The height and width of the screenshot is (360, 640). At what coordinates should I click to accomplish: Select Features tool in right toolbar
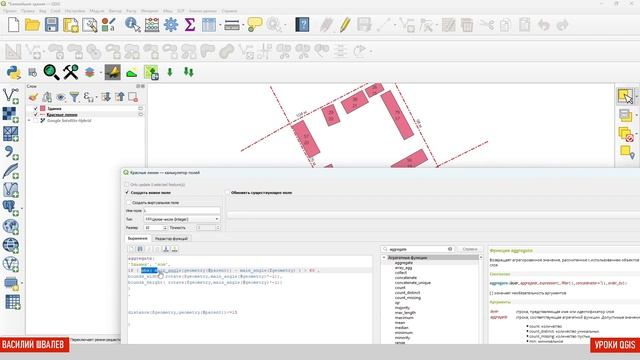[x=625, y=96]
